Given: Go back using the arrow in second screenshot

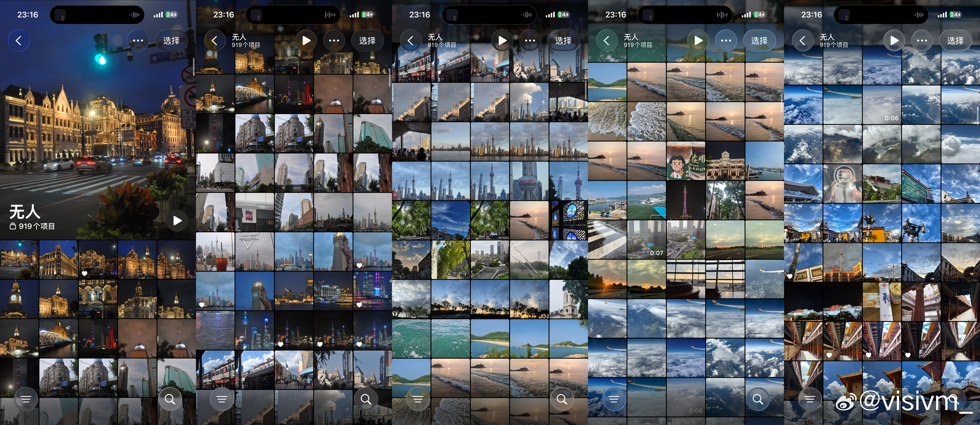Looking at the screenshot, I should (215, 40).
